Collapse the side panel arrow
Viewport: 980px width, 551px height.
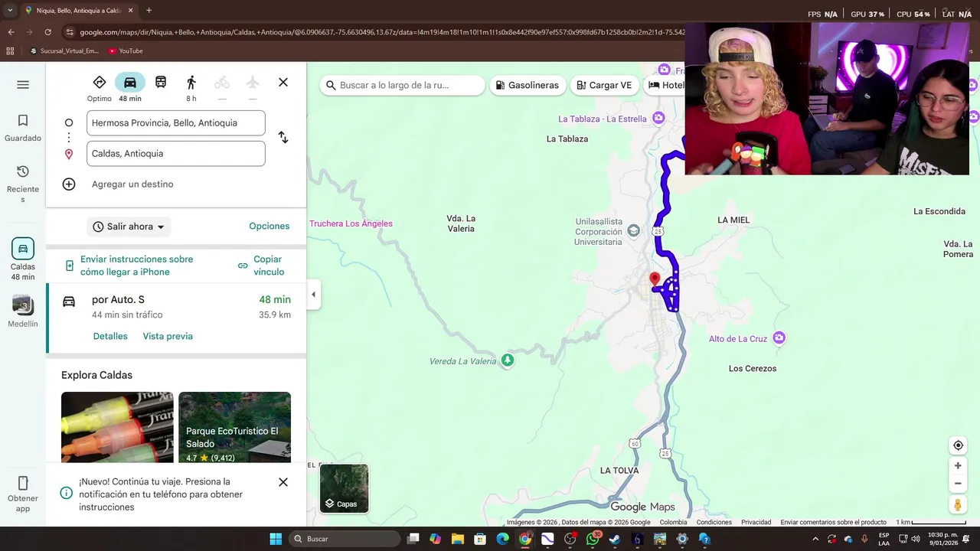[313, 295]
